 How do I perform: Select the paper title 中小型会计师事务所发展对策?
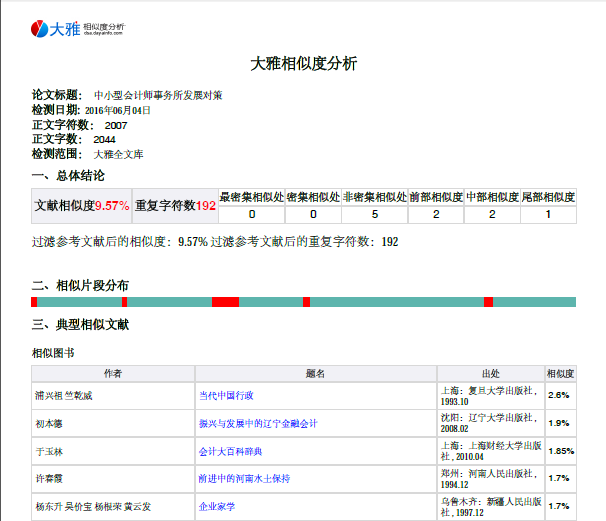[158, 95]
